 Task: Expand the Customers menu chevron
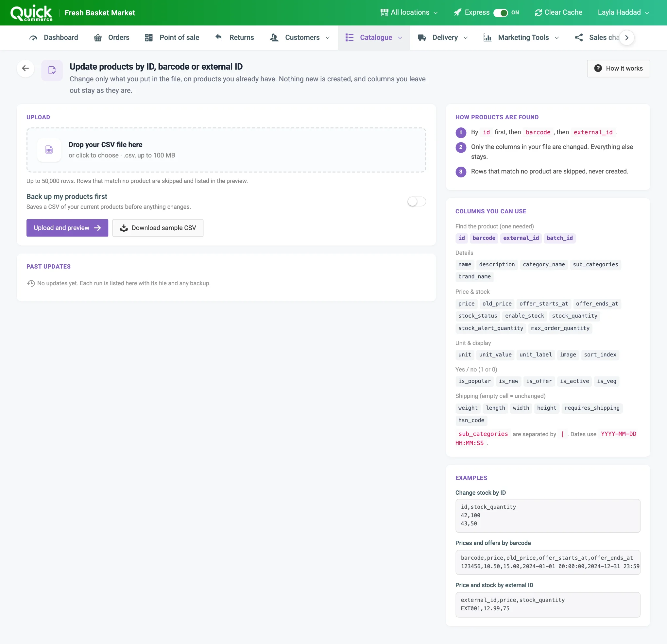[327, 38]
